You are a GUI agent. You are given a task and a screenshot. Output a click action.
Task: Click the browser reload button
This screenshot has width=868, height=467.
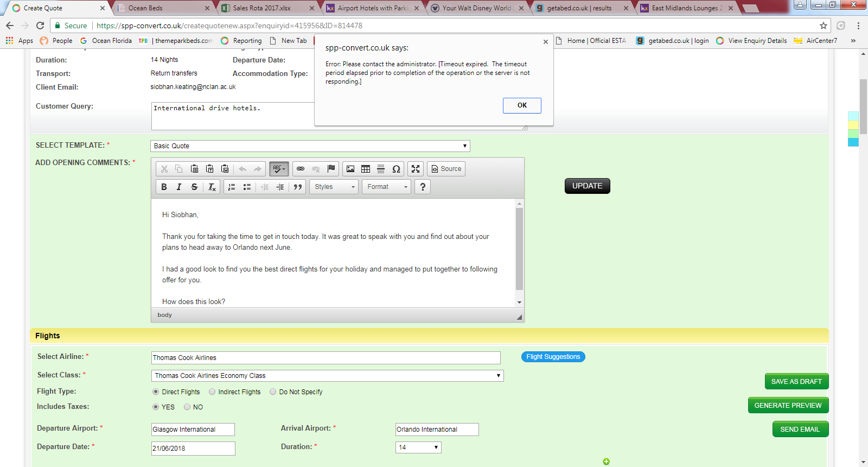(40, 26)
